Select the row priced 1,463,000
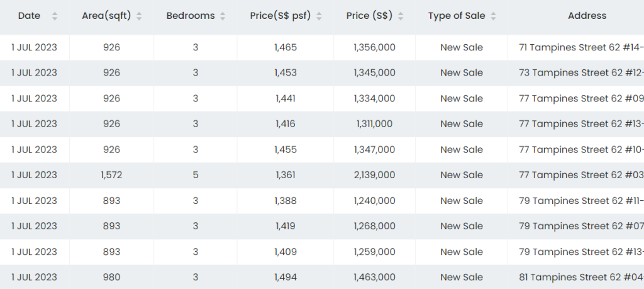644x289 pixels. pos(374,277)
